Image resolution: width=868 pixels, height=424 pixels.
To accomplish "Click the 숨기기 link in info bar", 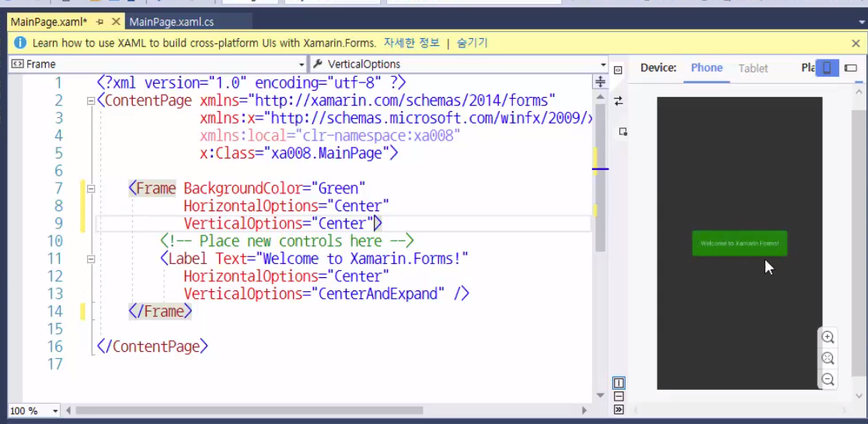I will [472, 43].
